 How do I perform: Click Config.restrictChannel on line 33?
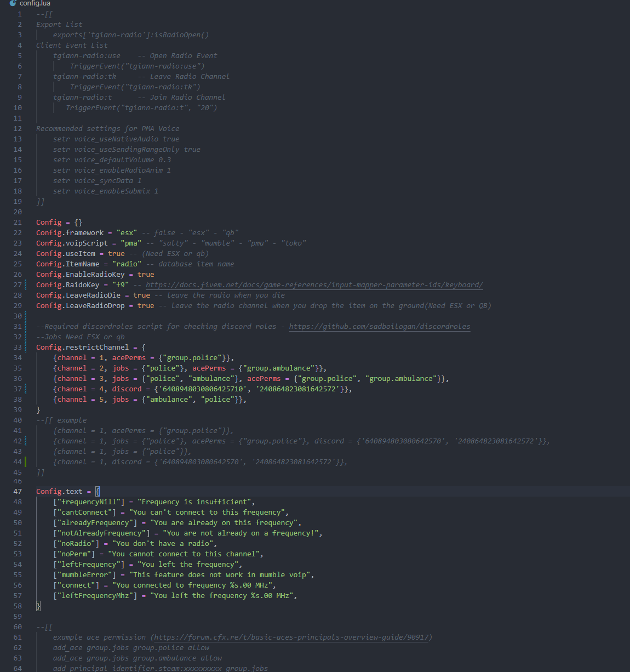pos(82,348)
